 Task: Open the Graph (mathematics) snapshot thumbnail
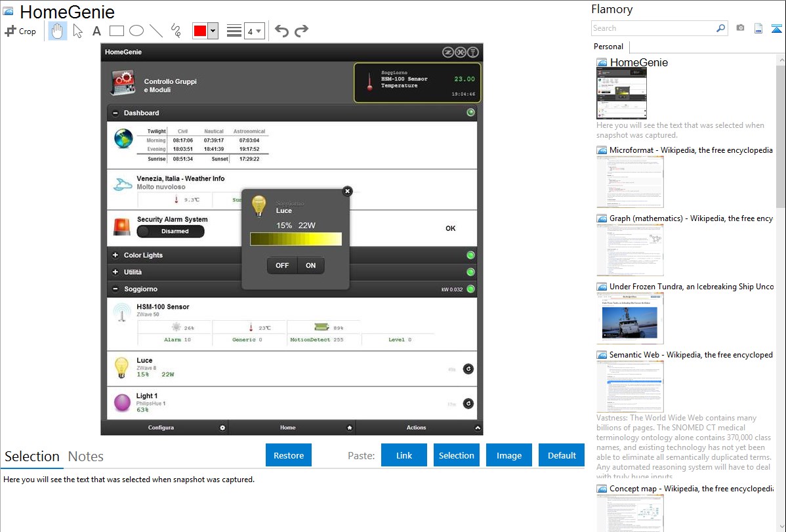pyautogui.click(x=630, y=250)
